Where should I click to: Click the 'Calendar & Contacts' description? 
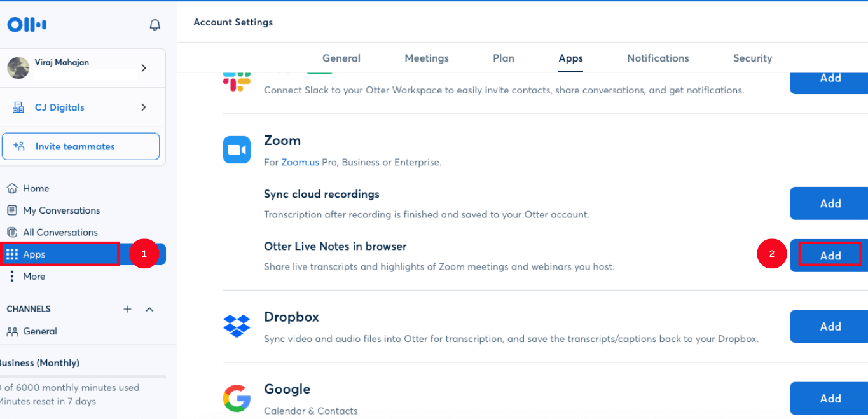[311, 411]
